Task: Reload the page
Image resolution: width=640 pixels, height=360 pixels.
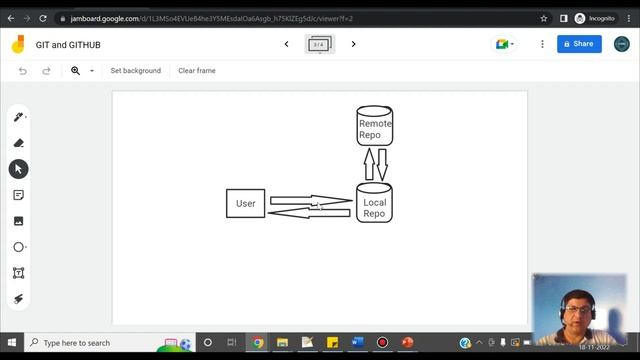Action: 43,18
